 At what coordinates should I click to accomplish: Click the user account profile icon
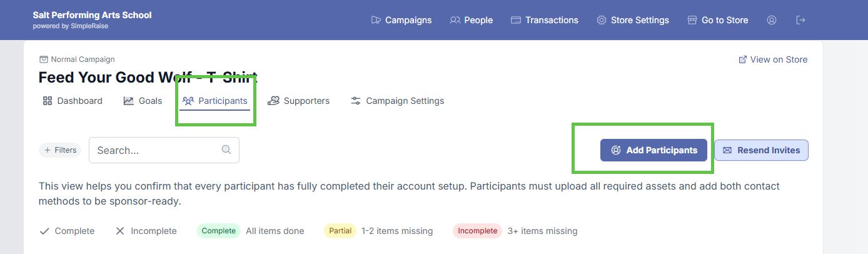point(772,20)
